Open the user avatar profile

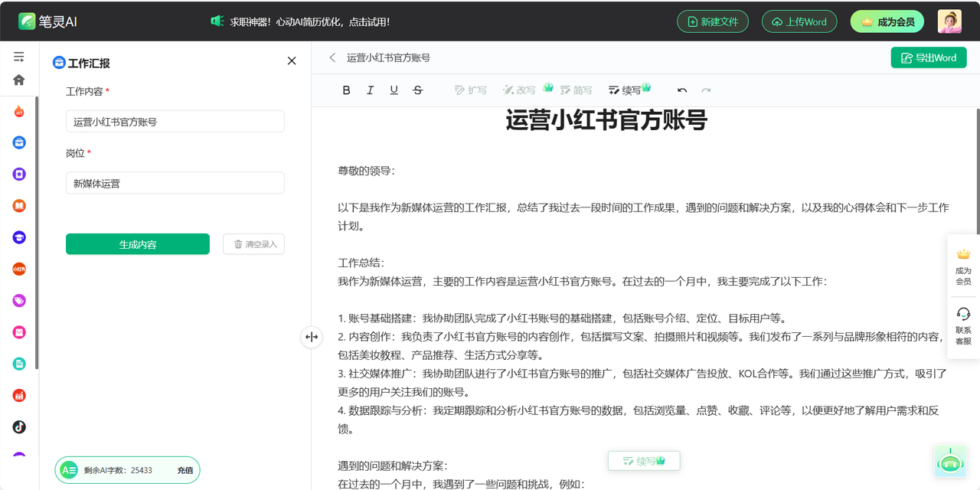(949, 21)
